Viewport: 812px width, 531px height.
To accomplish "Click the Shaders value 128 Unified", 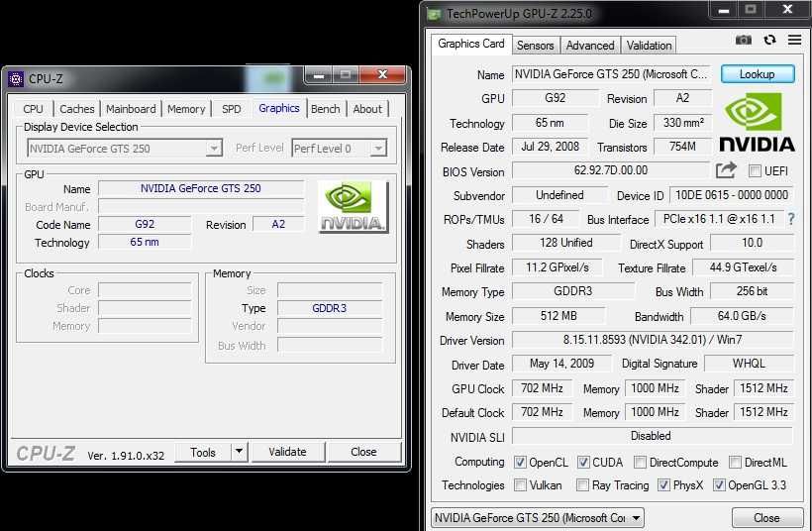I will click(565, 243).
